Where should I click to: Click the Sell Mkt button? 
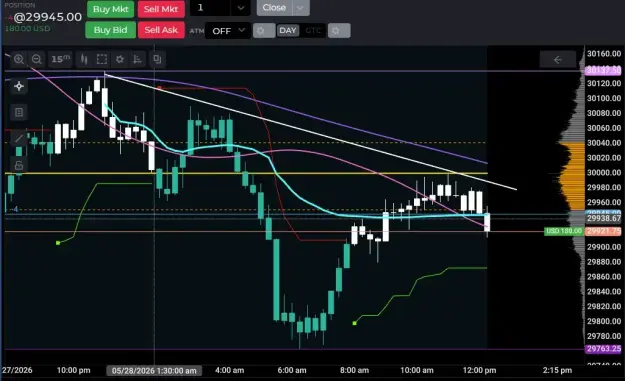tap(161, 9)
